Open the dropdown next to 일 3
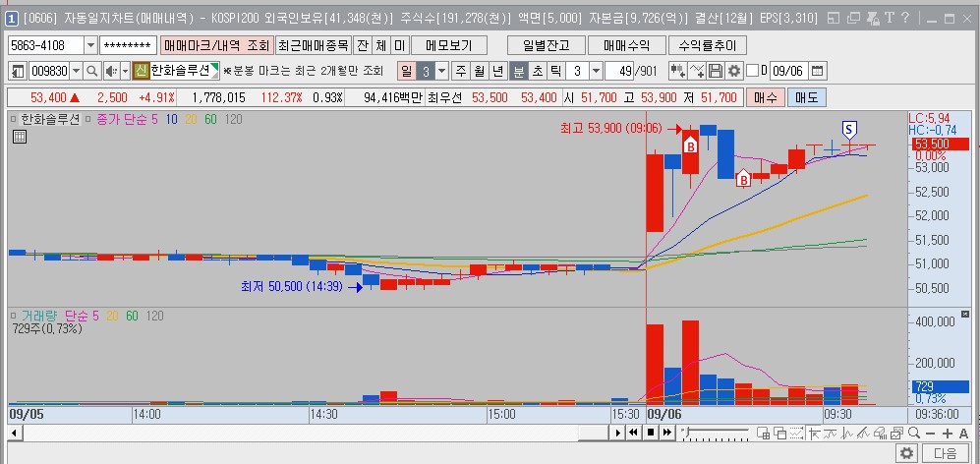Viewport: 980px width, 464px height. point(442,71)
